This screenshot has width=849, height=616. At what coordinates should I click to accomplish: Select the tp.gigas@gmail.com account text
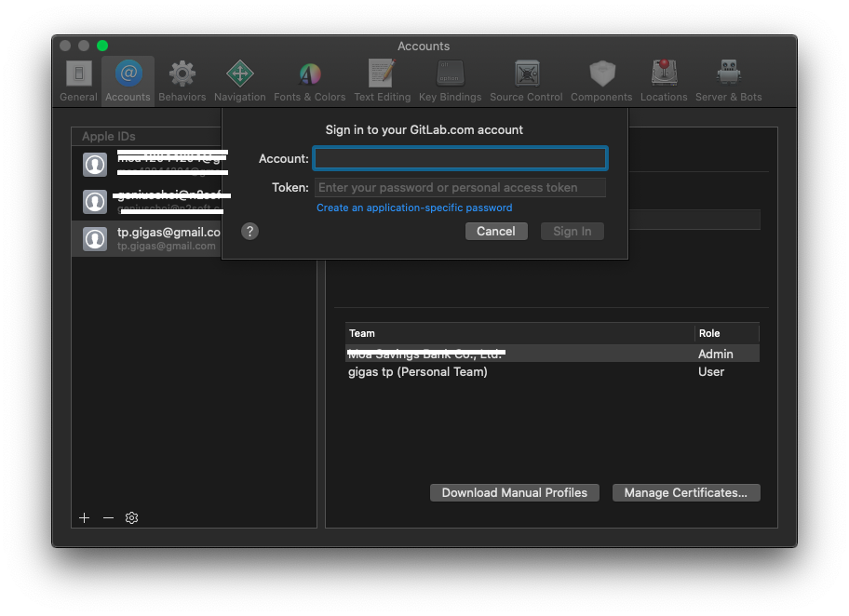click(x=168, y=233)
